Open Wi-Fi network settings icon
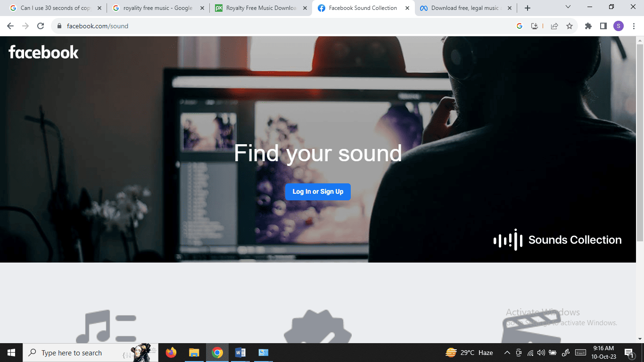 click(x=530, y=353)
